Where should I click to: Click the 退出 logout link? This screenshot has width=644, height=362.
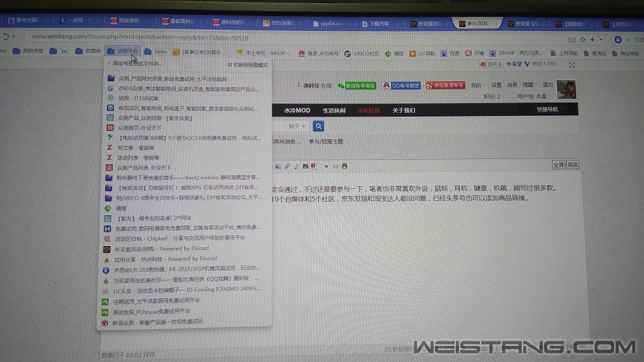547,85
